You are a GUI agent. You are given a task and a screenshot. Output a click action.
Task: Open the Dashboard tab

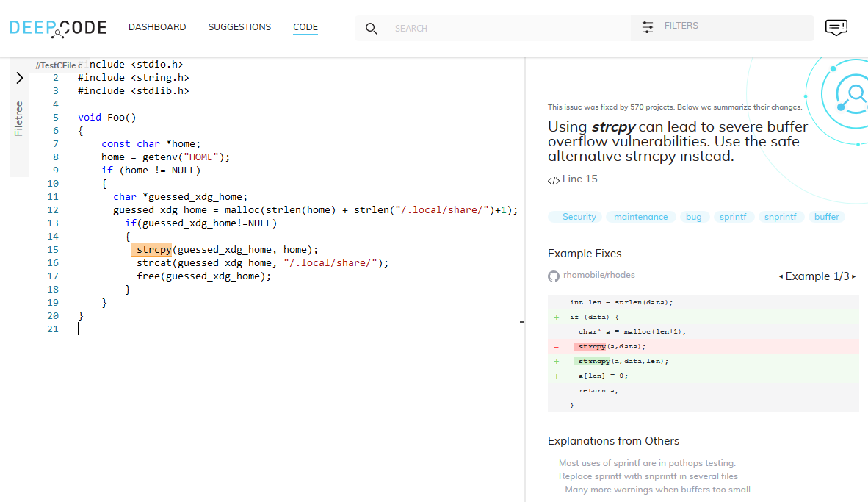pyautogui.click(x=157, y=27)
